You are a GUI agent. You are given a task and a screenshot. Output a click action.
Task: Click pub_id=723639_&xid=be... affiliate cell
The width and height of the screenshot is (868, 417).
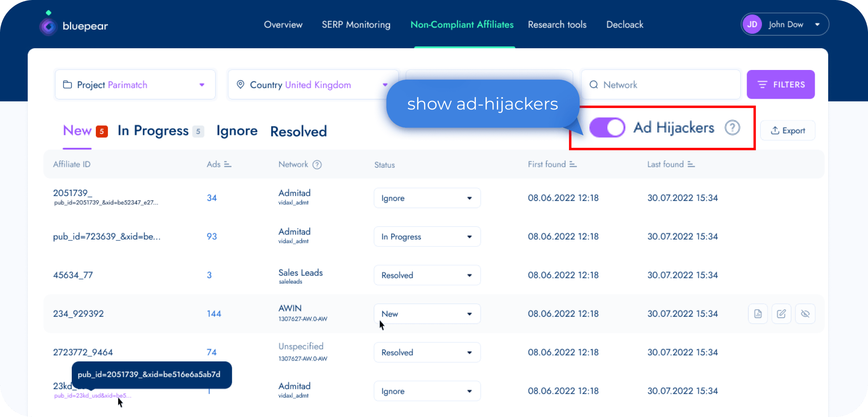107,236
